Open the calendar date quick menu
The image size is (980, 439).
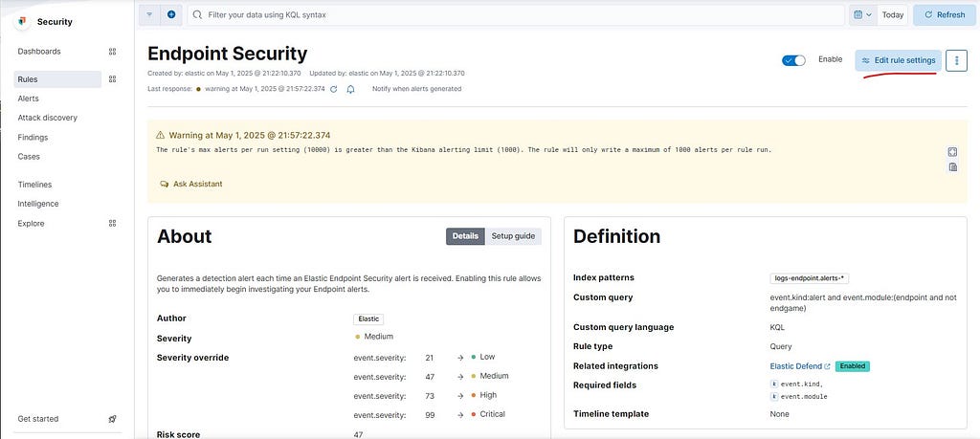(x=862, y=14)
